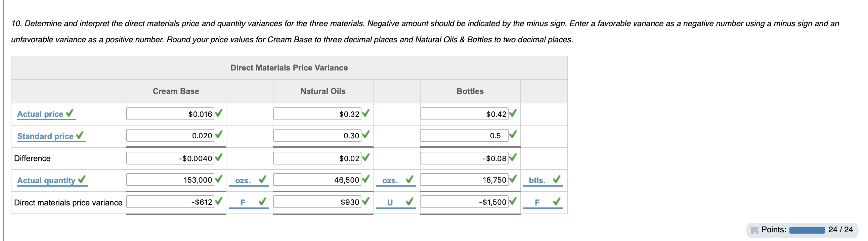Click the Actual price link
868x241 pixels.
[40, 114]
